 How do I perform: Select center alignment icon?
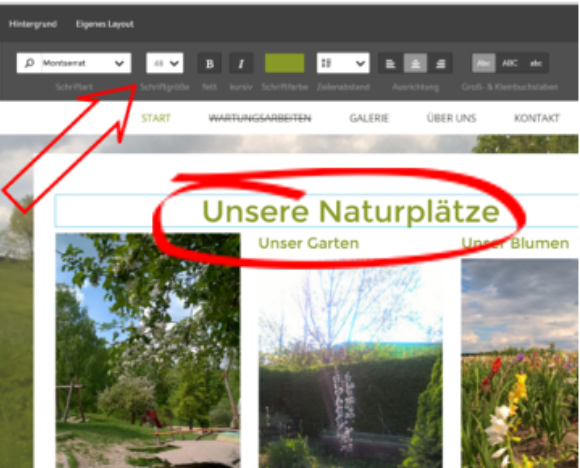pyautogui.click(x=415, y=63)
